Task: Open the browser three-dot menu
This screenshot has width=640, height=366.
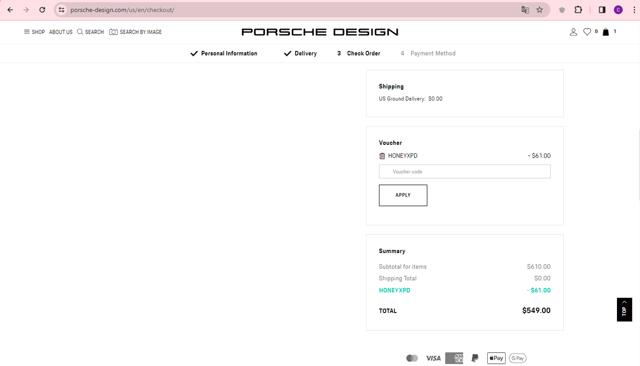Action: click(x=634, y=10)
